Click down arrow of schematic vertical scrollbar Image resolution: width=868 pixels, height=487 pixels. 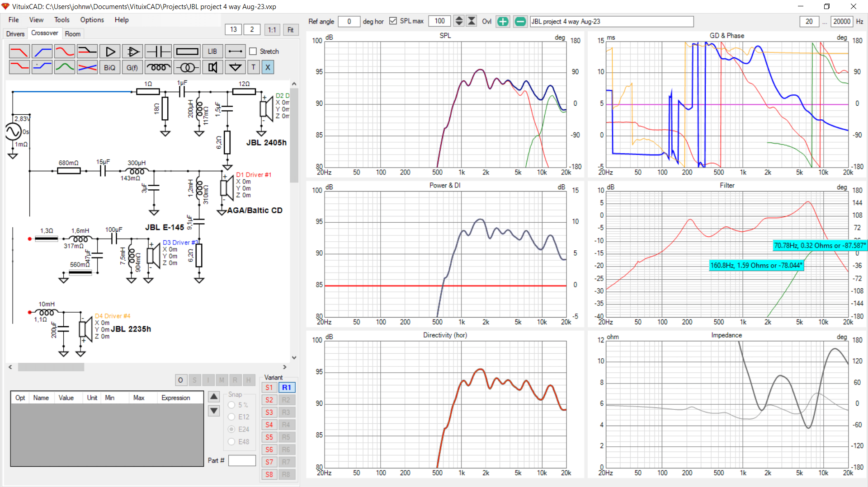[294, 357]
